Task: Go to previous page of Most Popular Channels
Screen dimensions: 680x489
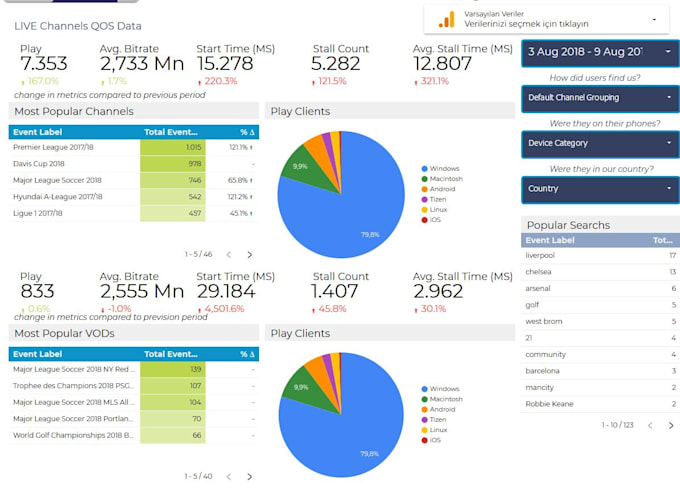Action: coord(228,255)
